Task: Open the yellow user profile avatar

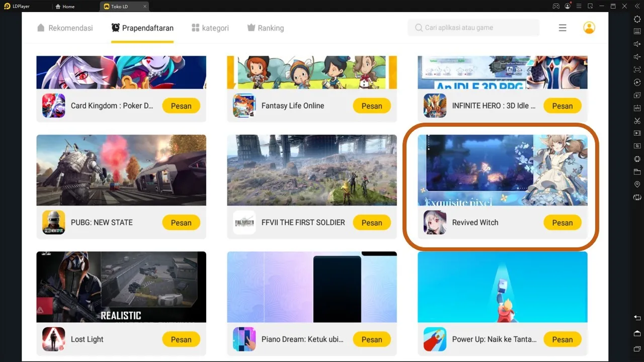Action: coord(589,28)
